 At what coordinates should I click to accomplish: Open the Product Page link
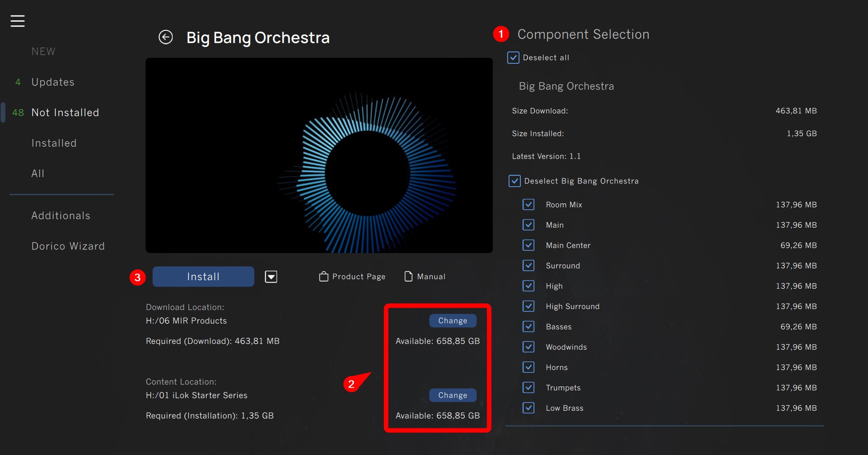click(359, 277)
